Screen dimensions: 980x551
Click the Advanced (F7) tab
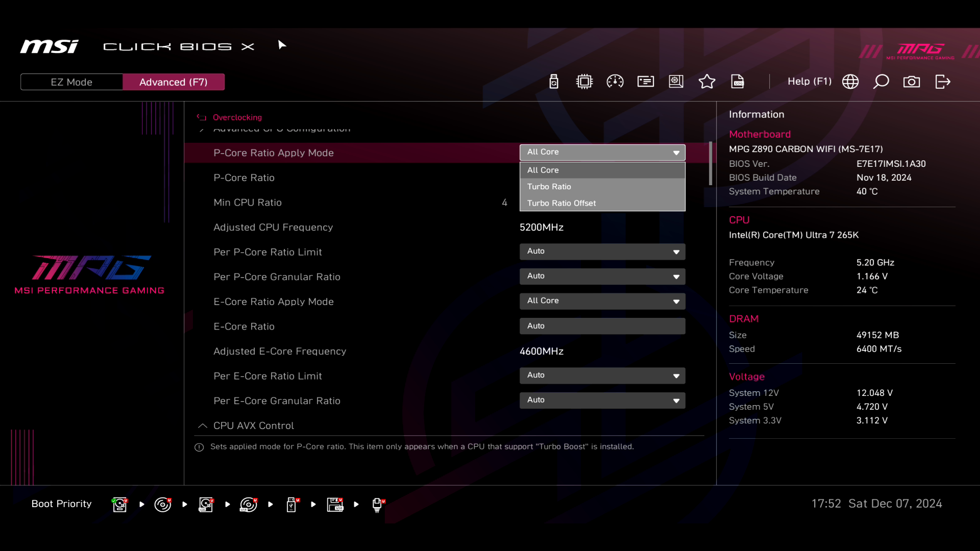[x=173, y=82]
